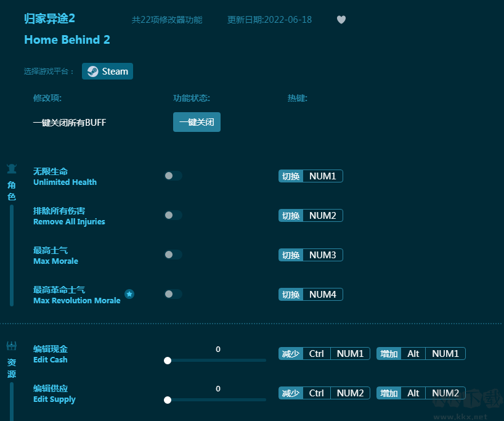Click the Steam logo icon
Image resolution: width=504 pixels, height=421 pixels.
pyautogui.click(x=92, y=72)
